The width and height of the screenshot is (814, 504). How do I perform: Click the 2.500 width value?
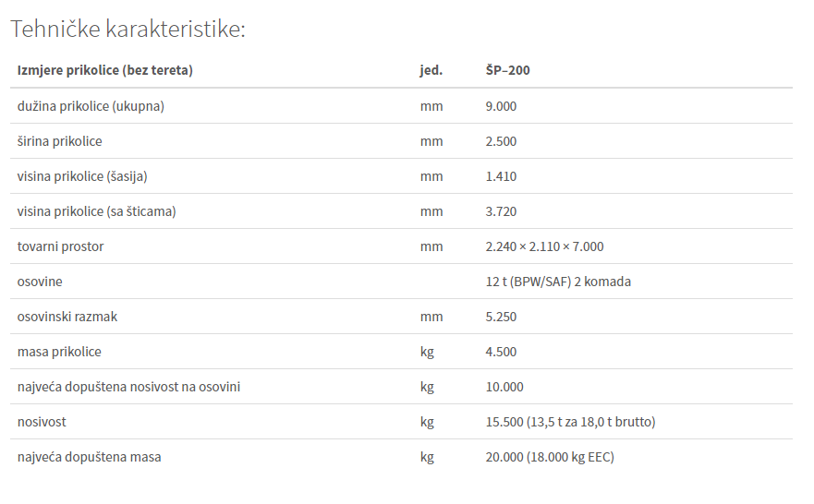pos(501,141)
